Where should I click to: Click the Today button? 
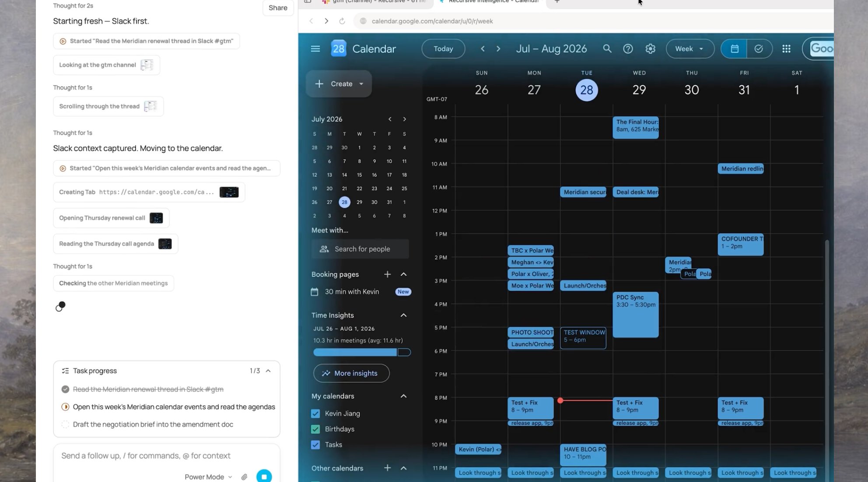click(443, 49)
